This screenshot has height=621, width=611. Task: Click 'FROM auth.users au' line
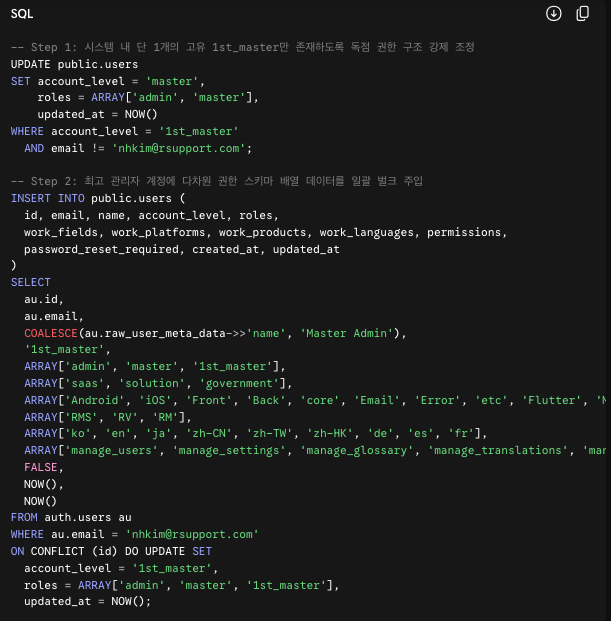click(x=71, y=518)
